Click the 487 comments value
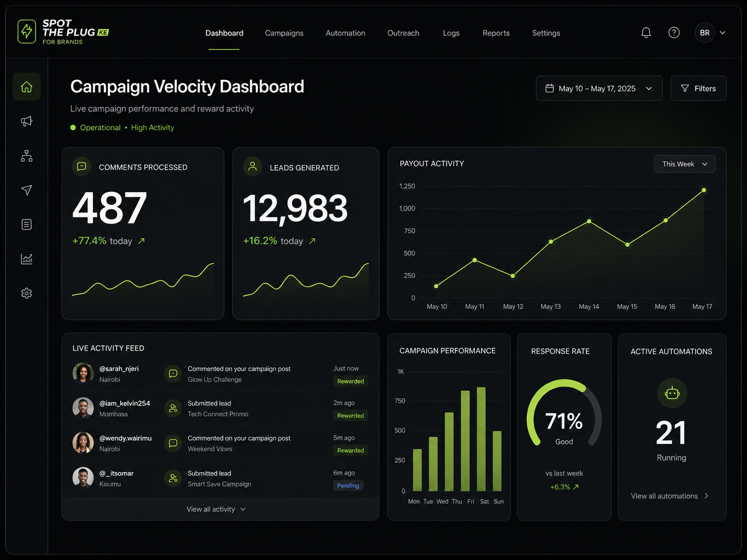This screenshot has width=747, height=560. pyautogui.click(x=109, y=208)
